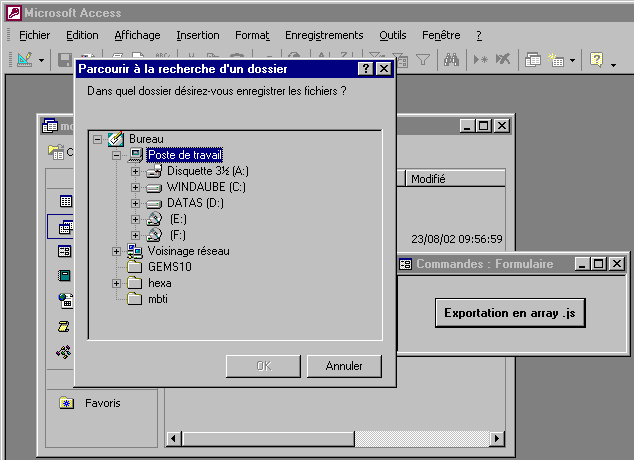Delete record with the crossed arrow icon
Screen dimensions: 634x460
point(503,60)
